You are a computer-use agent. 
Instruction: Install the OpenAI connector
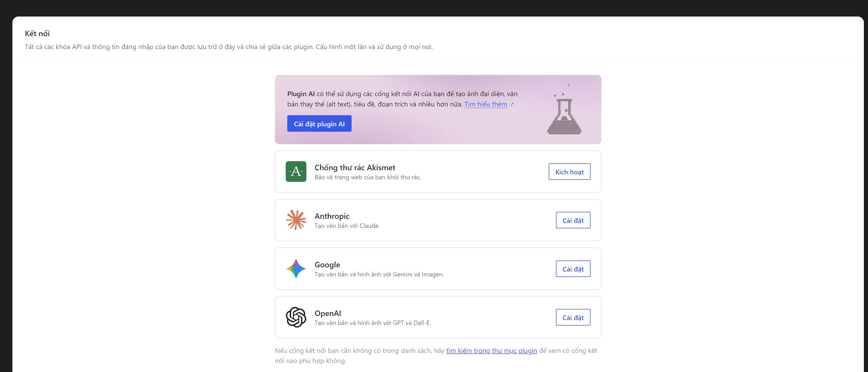pyautogui.click(x=573, y=317)
